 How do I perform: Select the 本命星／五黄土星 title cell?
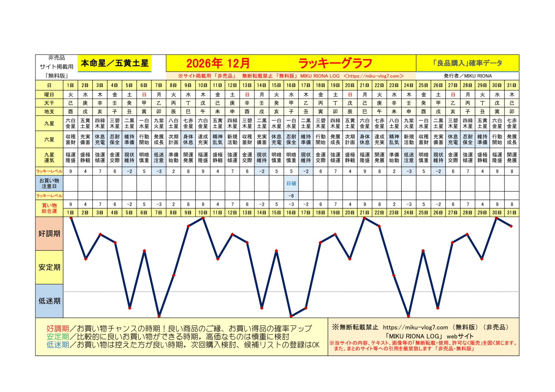[114, 63]
